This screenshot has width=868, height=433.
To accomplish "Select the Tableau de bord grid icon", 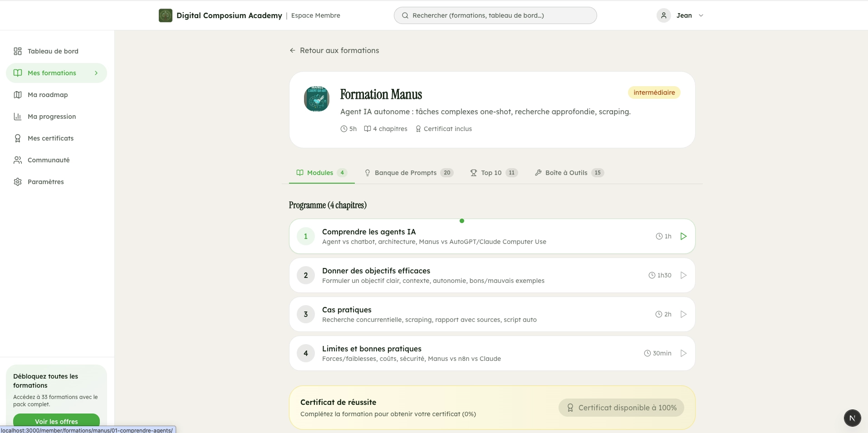I will 17,51.
